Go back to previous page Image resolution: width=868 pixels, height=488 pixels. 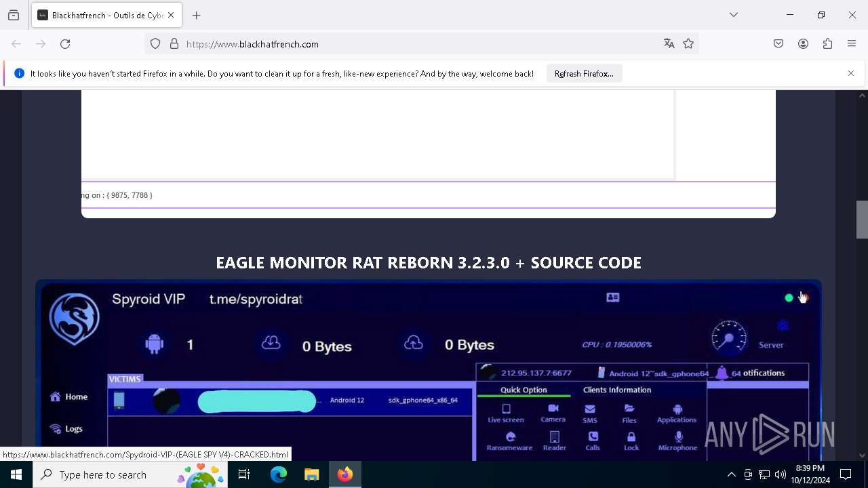16,44
